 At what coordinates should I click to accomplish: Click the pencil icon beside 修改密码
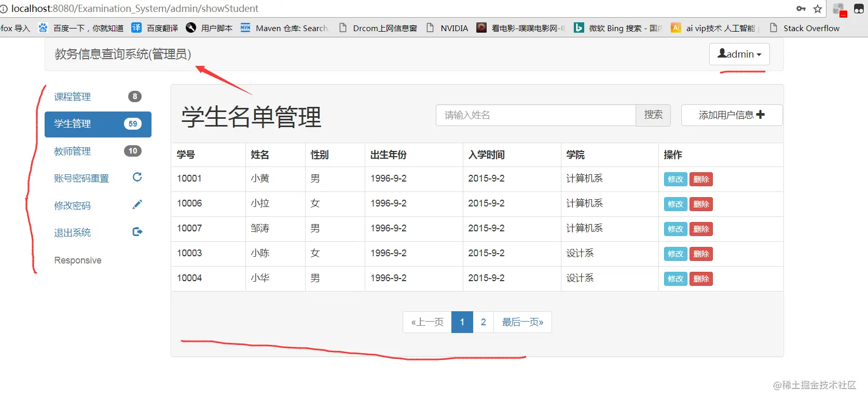tap(137, 204)
